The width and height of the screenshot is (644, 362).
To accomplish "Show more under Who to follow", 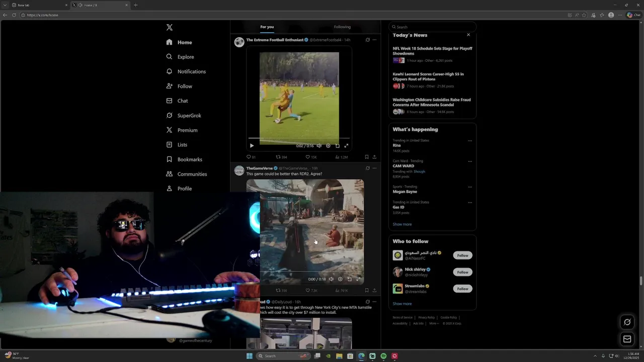I will (402, 304).
